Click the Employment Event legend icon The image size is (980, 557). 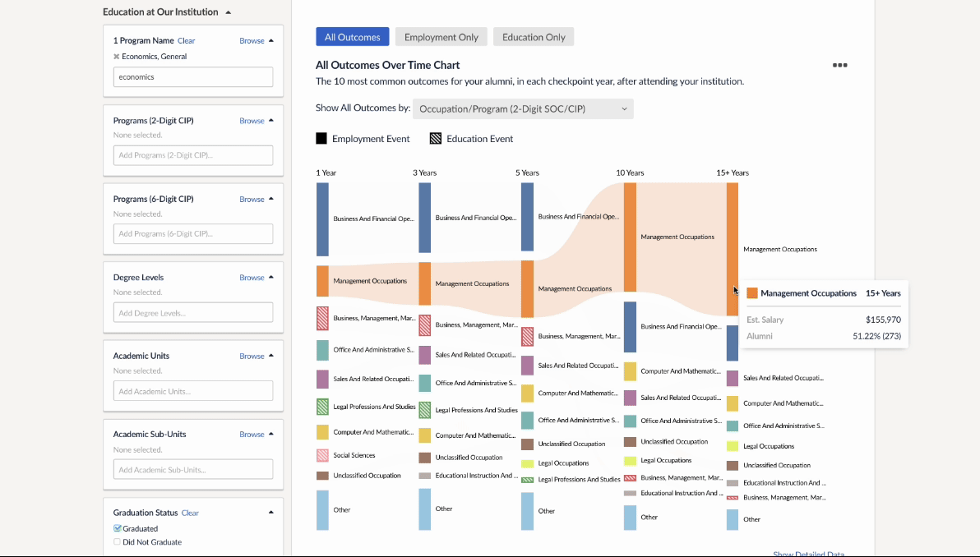pos(321,139)
